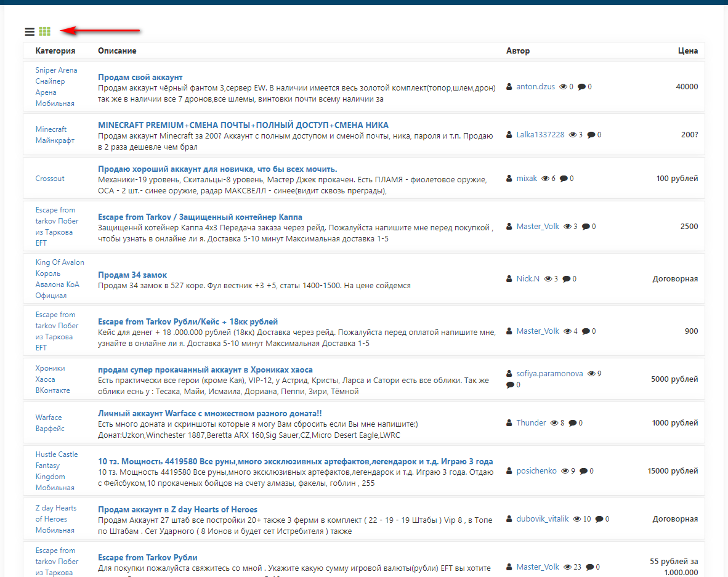Click price '15000 рублей'
This screenshot has width=728, height=577.
tap(673, 470)
